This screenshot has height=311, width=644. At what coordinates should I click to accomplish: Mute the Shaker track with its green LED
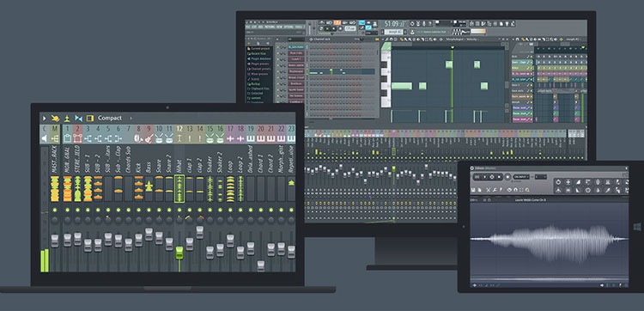[x=210, y=210]
